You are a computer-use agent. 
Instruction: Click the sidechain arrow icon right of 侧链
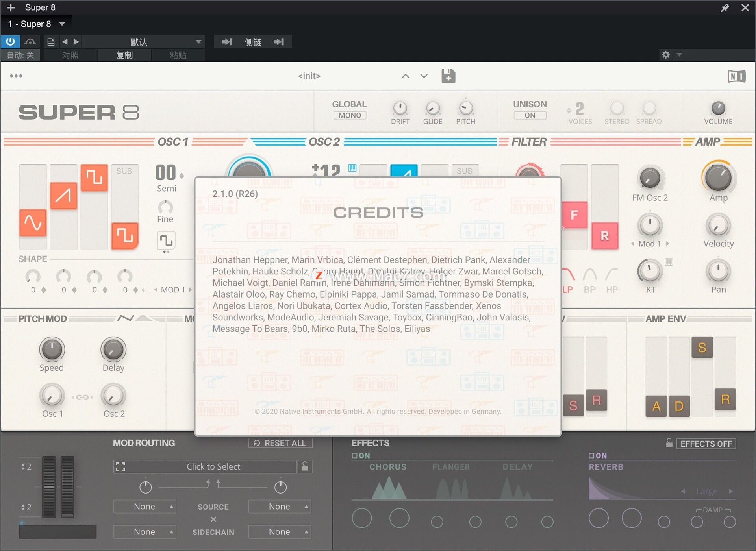tap(279, 42)
